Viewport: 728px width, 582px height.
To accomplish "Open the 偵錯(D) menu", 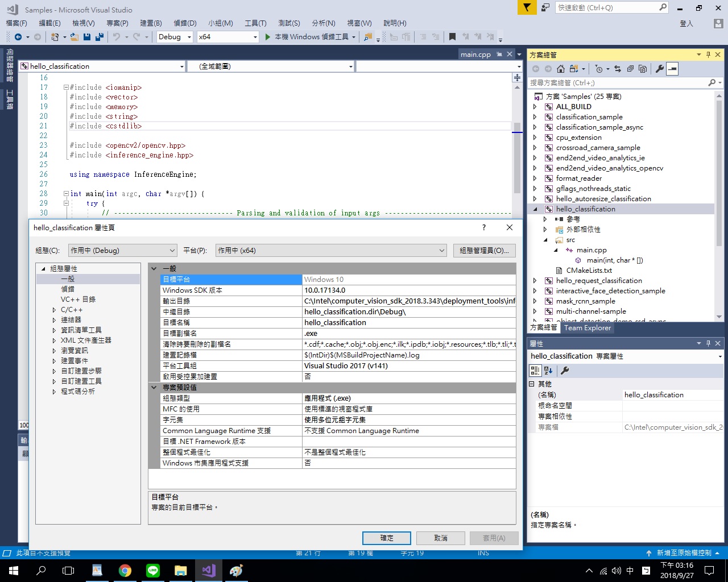I will (x=185, y=23).
